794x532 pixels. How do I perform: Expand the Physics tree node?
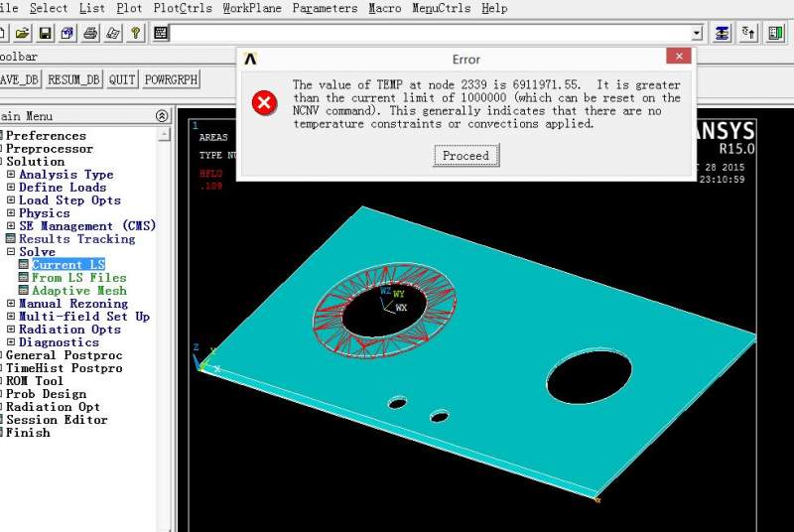(x=11, y=212)
